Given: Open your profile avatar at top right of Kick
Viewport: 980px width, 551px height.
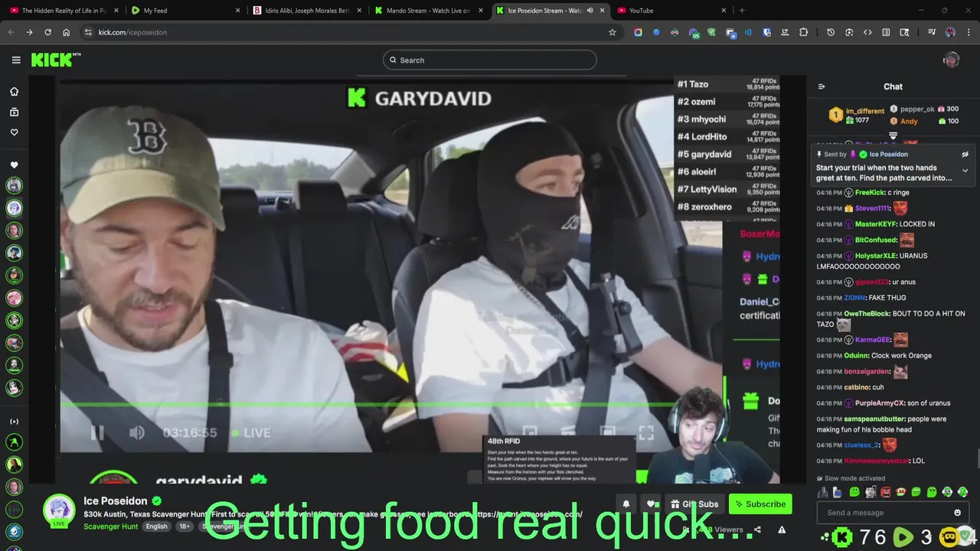Looking at the screenshot, I should click(x=951, y=60).
